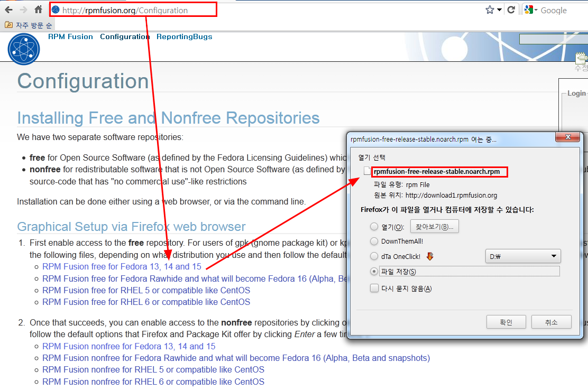
Task: Go back with the browser back arrow
Action: point(8,10)
